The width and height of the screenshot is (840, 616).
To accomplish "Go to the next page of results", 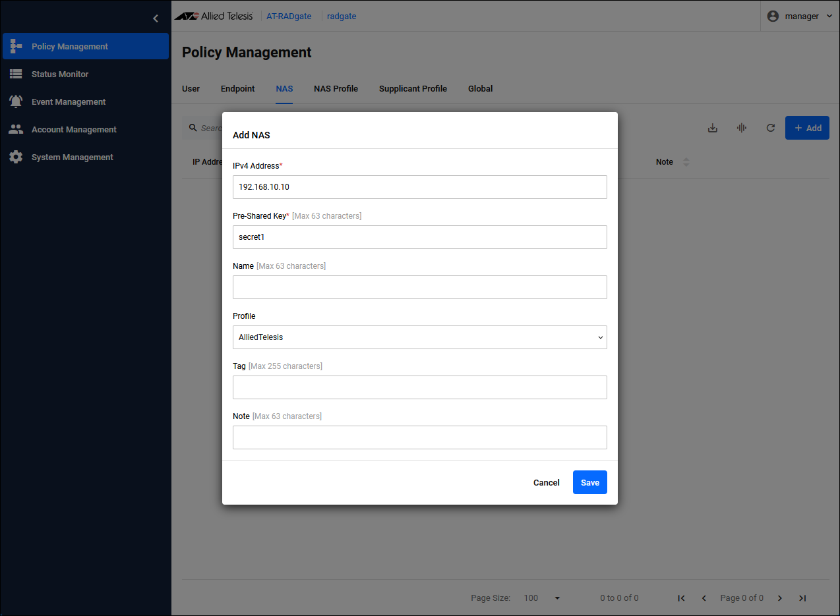I will tap(780, 598).
